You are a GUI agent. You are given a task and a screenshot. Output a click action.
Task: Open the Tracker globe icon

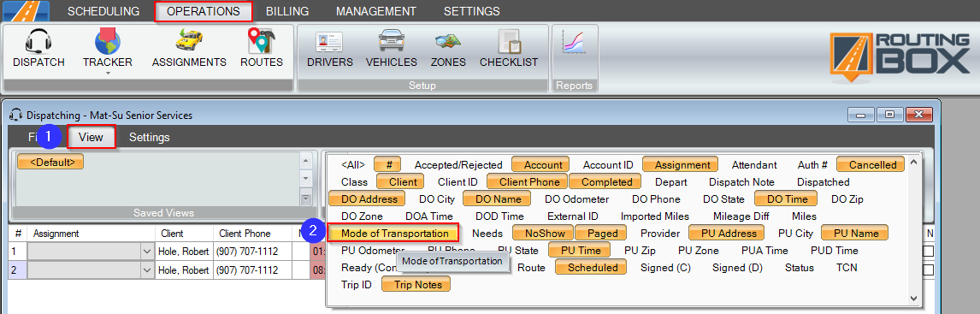tap(108, 41)
